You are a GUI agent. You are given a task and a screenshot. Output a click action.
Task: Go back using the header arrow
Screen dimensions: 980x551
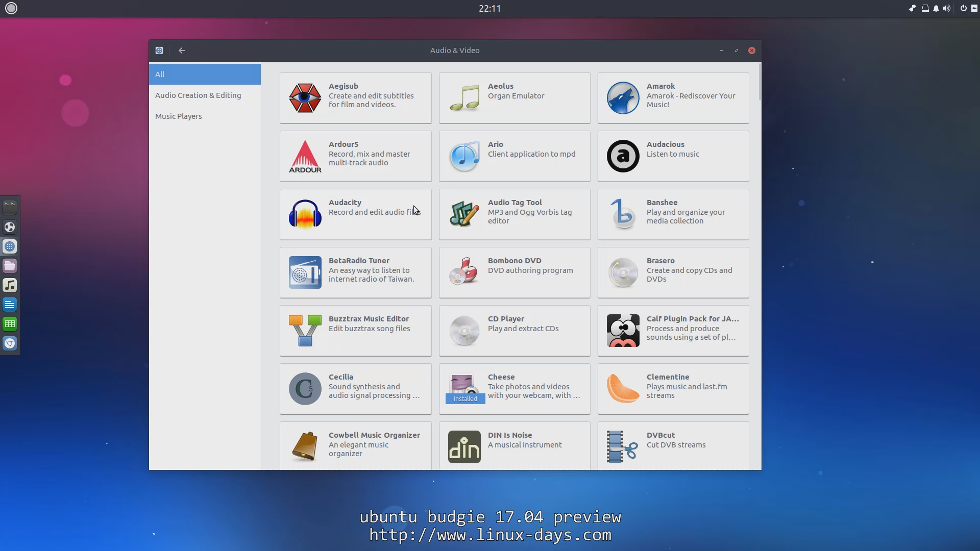pos(182,51)
